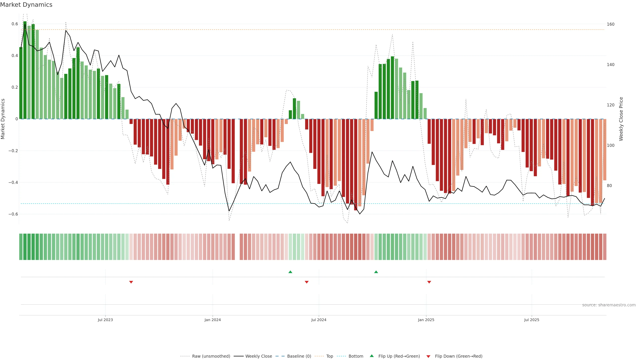Click the Jul 2024 x-axis label
This screenshot has height=362, width=644.
pos(319,320)
